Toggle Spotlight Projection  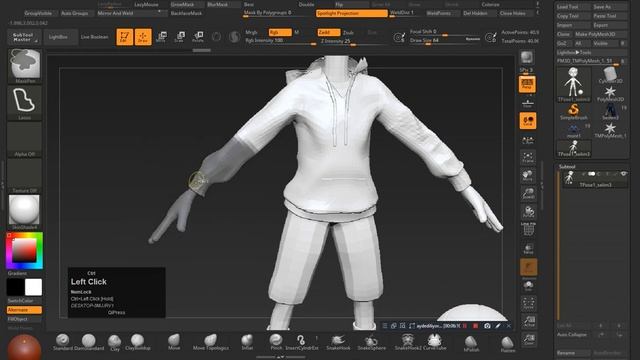tap(351, 13)
